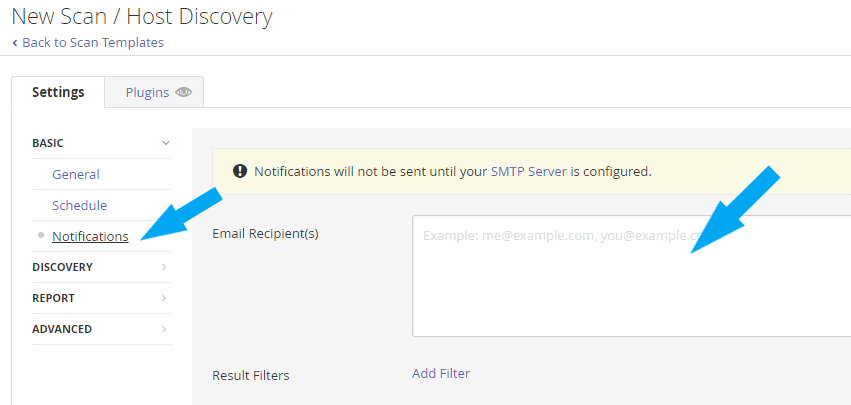
Task: Expand the DISCOVERY section arrow
Action: click(164, 267)
